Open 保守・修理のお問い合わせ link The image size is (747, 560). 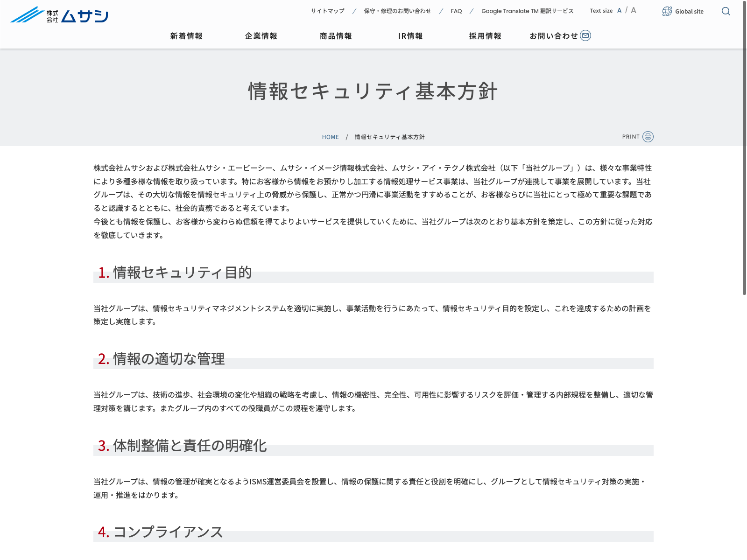point(397,11)
